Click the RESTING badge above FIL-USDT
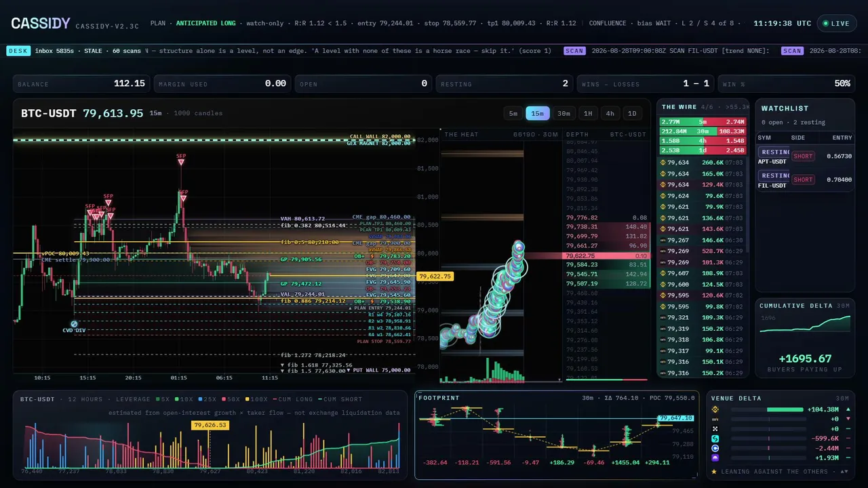The image size is (868, 488). pos(774,176)
